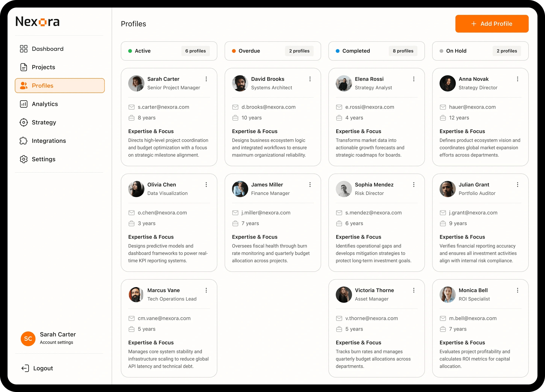Select the Completed status filter

(x=376, y=51)
